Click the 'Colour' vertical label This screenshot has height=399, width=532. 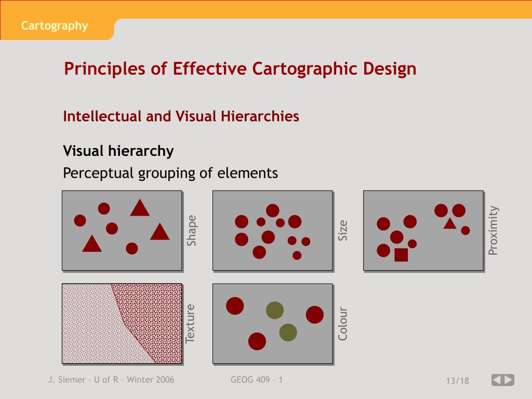pos(343,324)
